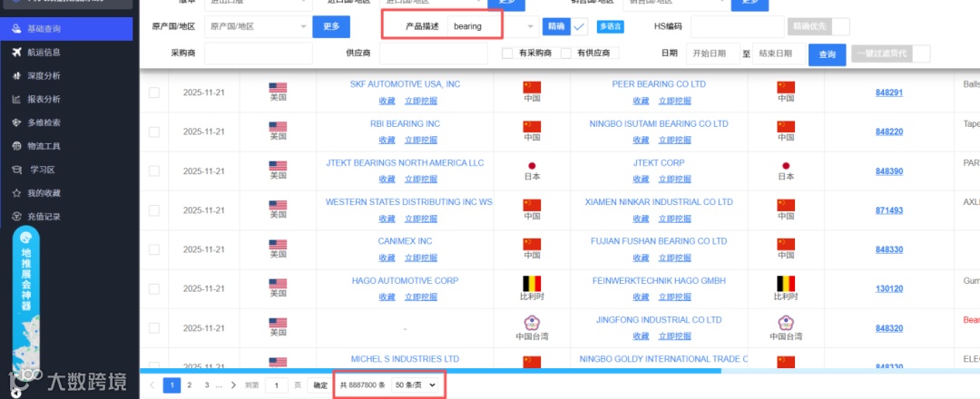
Task: Open the JTEKT CORP supplier link
Action: (x=659, y=163)
